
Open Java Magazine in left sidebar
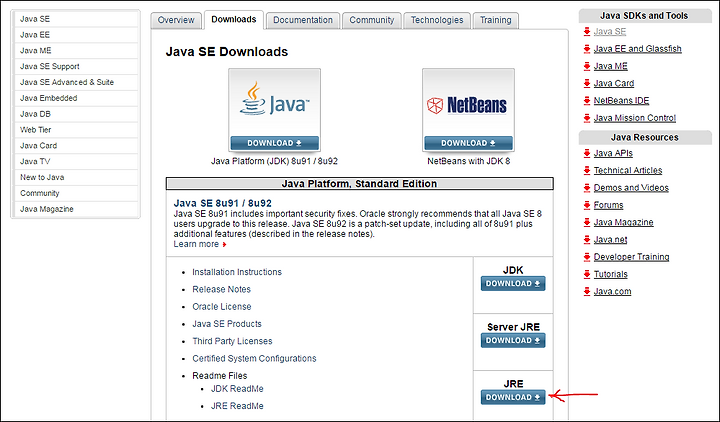pos(76,209)
